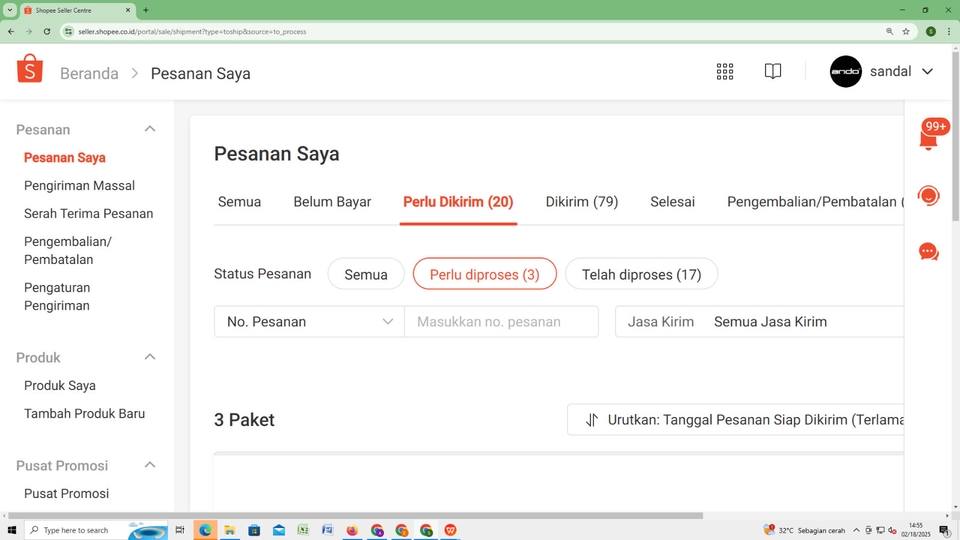Click the zoom magnifier icon in address bar
Screen dimensions: 960x540
point(890,31)
